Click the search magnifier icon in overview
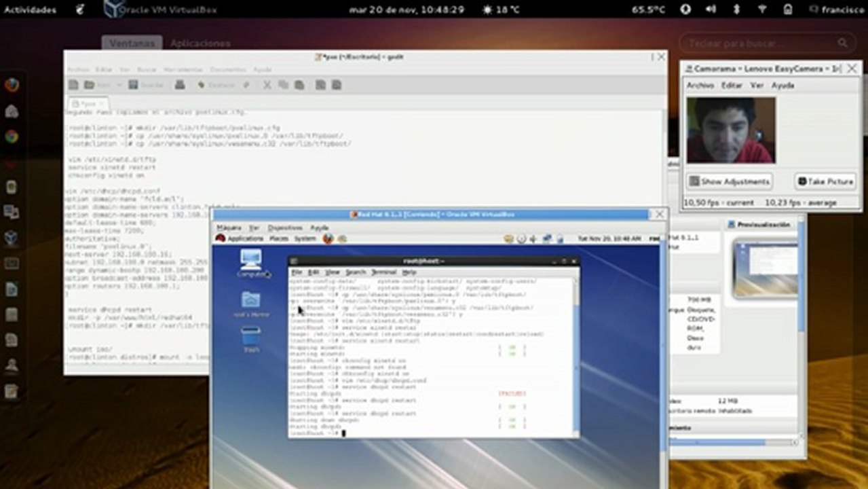 click(842, 43)
